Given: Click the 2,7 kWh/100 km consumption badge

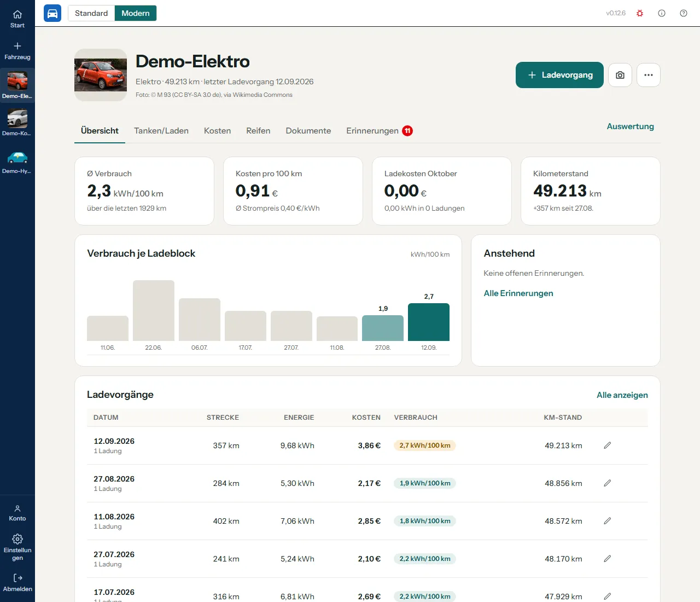Looking at the screenshot, I should pyautogui.click(x=425, y=445).
